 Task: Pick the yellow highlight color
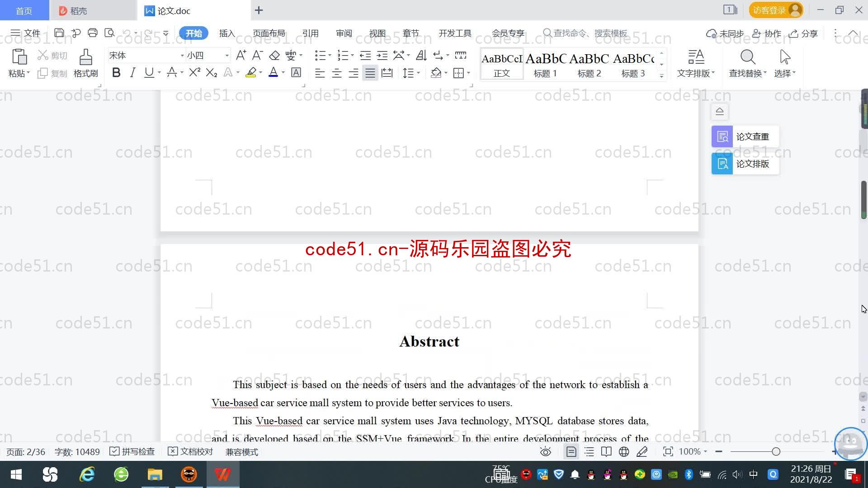(251, 73)
